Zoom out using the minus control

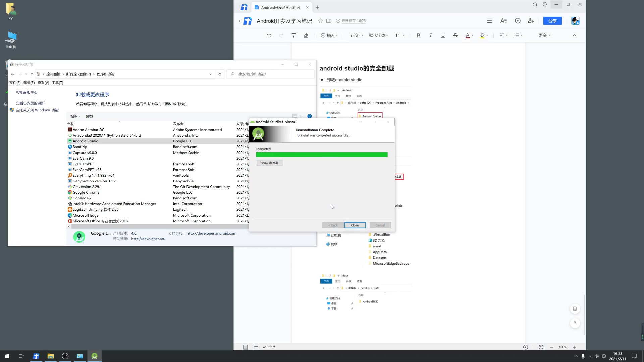click(x=551, y=347)
